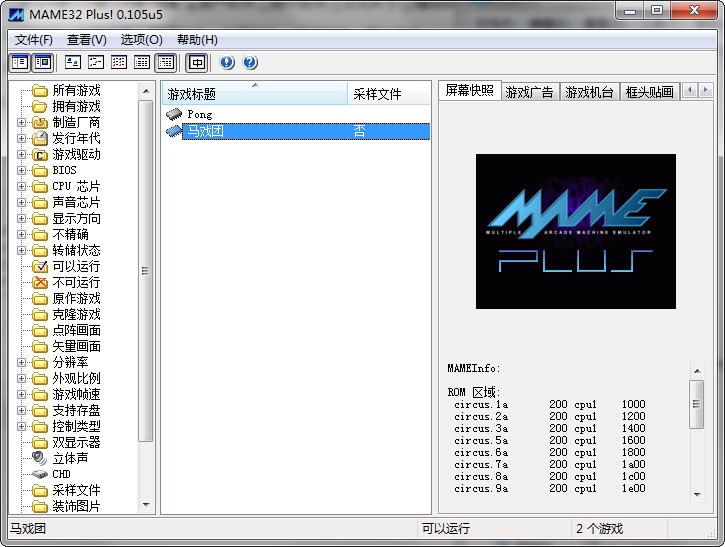
Task: Toggle the folder list toolbar button
Action: [20, 62]
